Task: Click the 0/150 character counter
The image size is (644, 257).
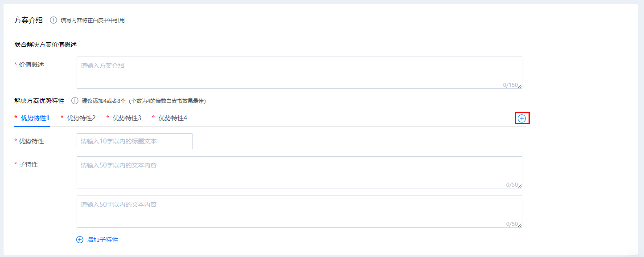Action: tap(510, 85)
